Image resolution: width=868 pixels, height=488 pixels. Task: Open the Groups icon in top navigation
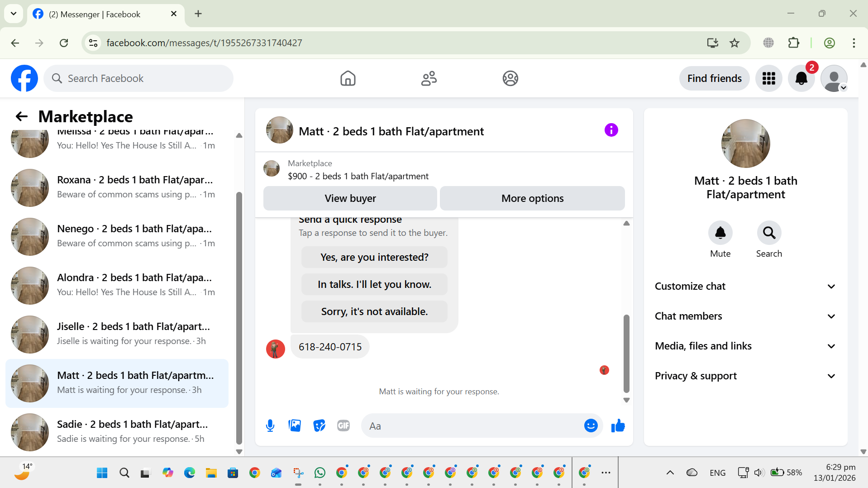click(x=510, y=78)
